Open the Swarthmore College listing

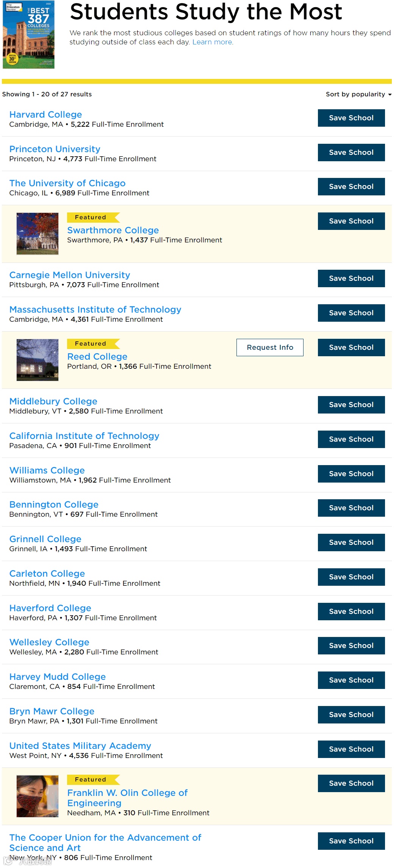(x=113, y=230)
